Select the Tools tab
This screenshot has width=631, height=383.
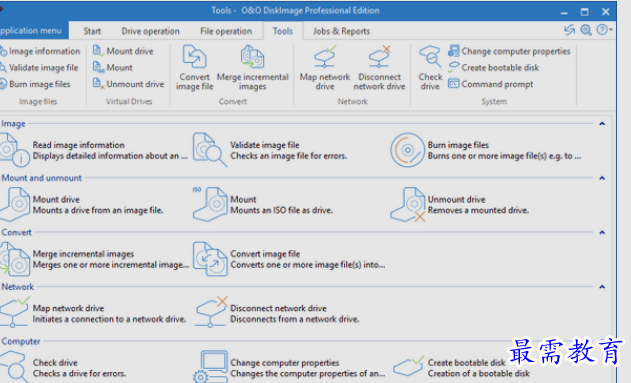pos(283,31)
